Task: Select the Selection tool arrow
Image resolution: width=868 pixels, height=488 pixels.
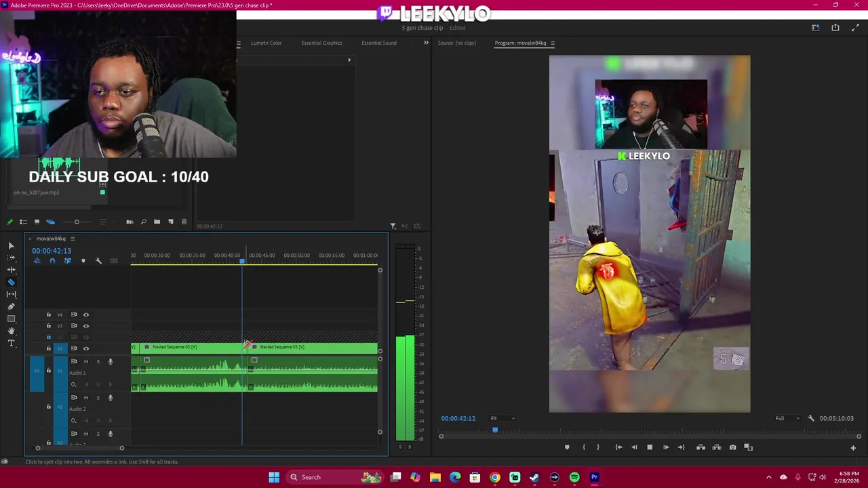Action: point(12,245)
